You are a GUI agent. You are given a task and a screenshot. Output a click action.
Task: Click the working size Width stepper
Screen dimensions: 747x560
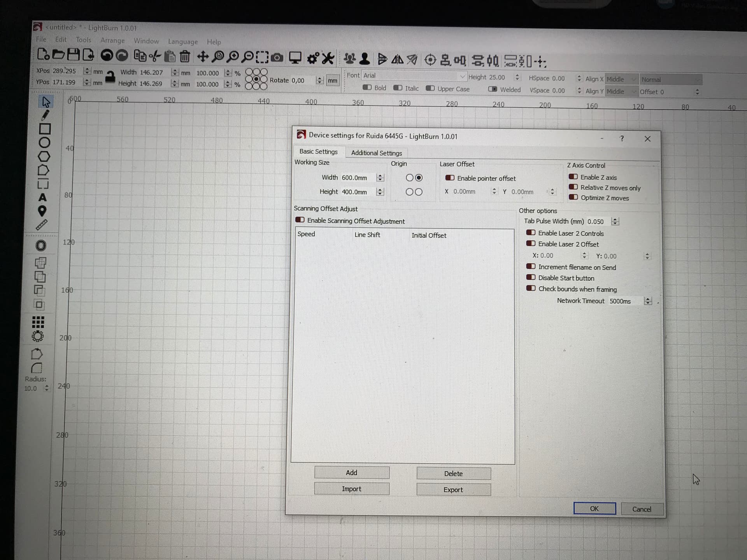380,178
